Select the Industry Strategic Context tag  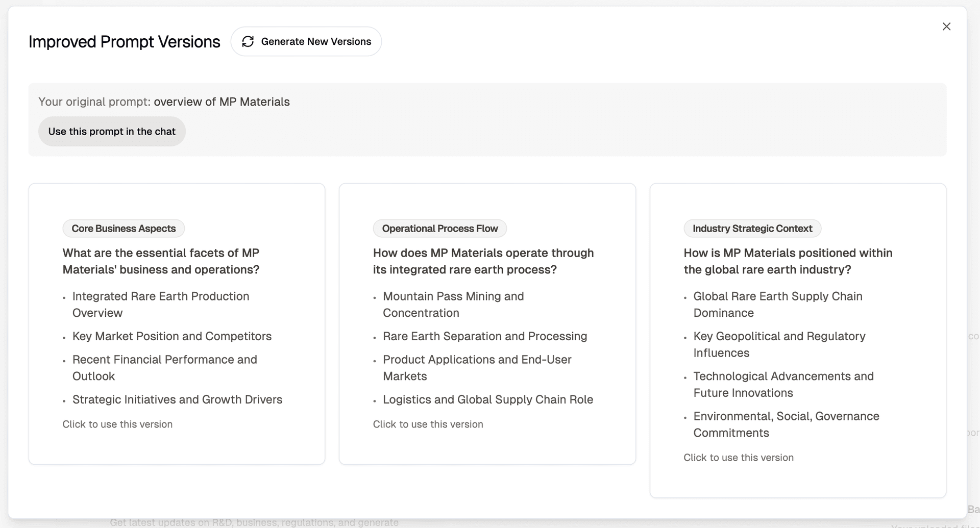(x=752, y=229)
